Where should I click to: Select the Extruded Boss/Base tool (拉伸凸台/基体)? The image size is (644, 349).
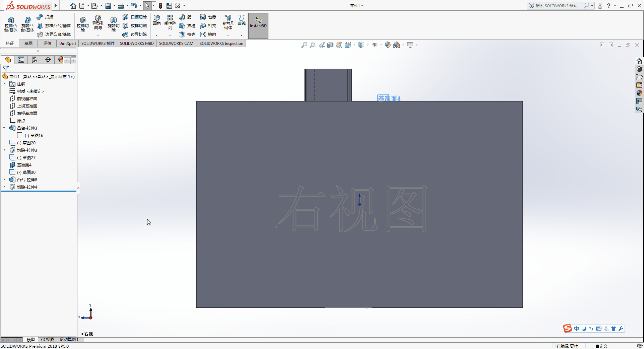tap(11, 24)
